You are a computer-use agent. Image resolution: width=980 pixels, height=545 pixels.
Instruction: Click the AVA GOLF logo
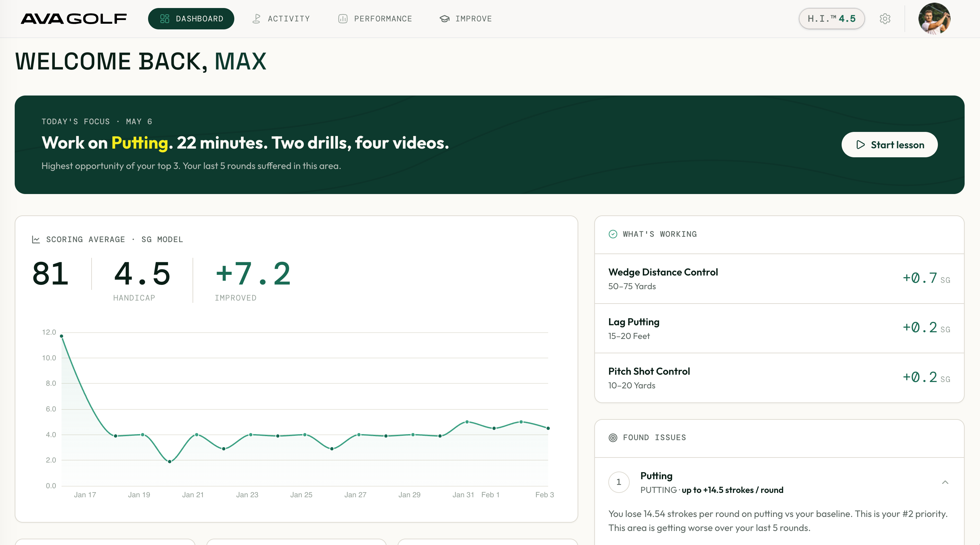point(74,19)
